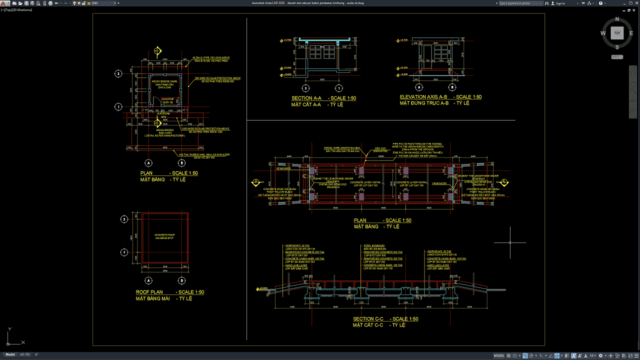Click the 'MẶT CẮT C-C' subtitle text
This screenshot has height=360, width=640.
point(368,325)
